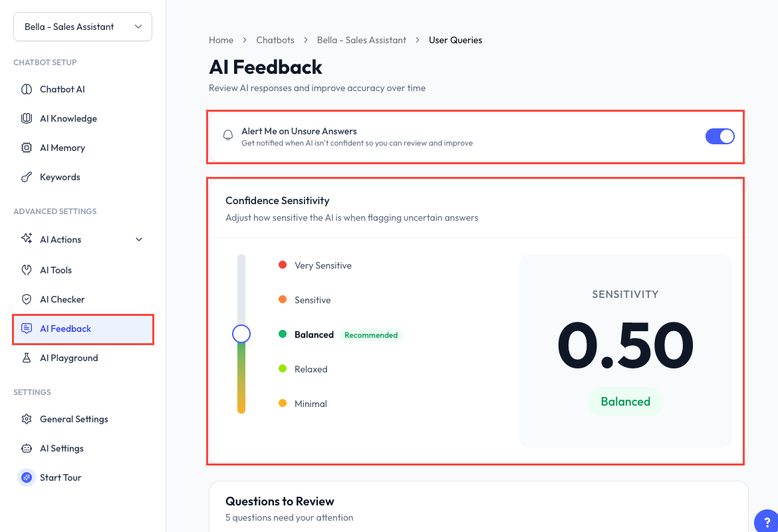The height and width of the screenshot is (532, 778).
Task: Go to Home breadcrumb
Action: tap(221, 40)
